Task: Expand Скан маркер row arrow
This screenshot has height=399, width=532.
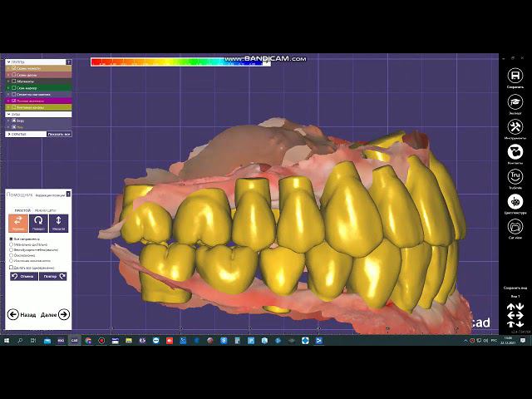Action: click(x=8, y=87)
